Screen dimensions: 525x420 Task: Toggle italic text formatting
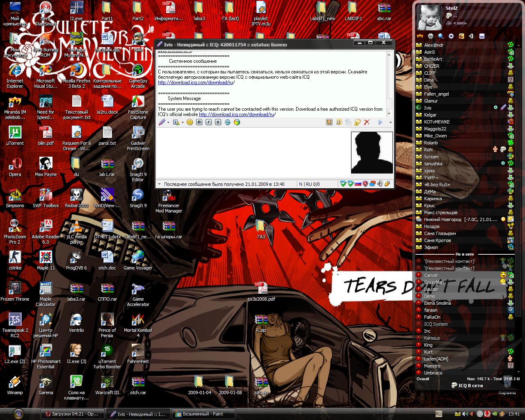tap(209, 122)
